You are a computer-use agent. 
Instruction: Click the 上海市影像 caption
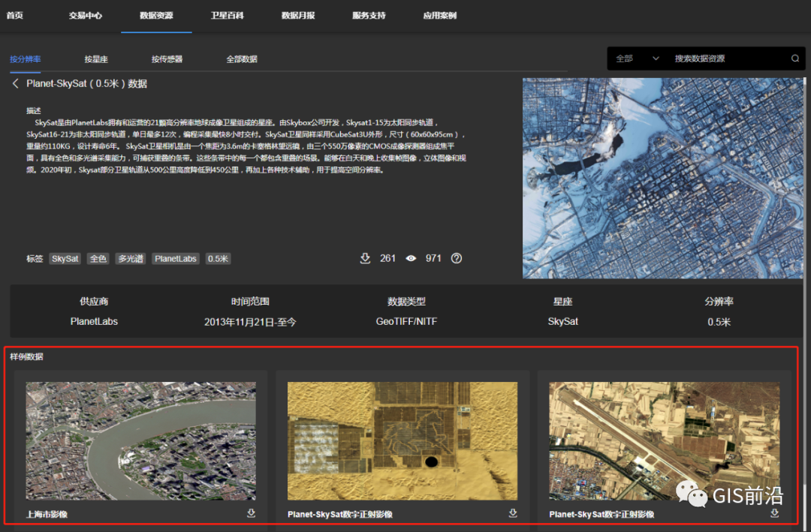pyautogui.click(x=47, y=515)
